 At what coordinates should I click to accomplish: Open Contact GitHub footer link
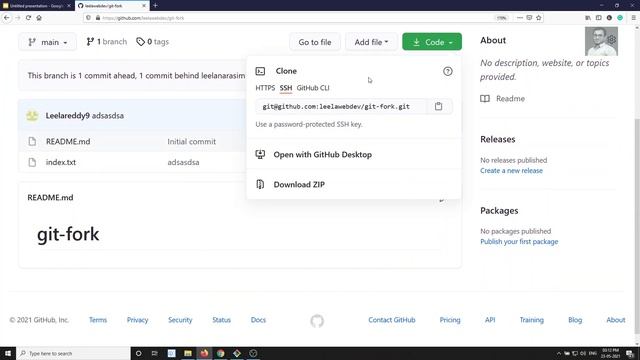[392, 320]
